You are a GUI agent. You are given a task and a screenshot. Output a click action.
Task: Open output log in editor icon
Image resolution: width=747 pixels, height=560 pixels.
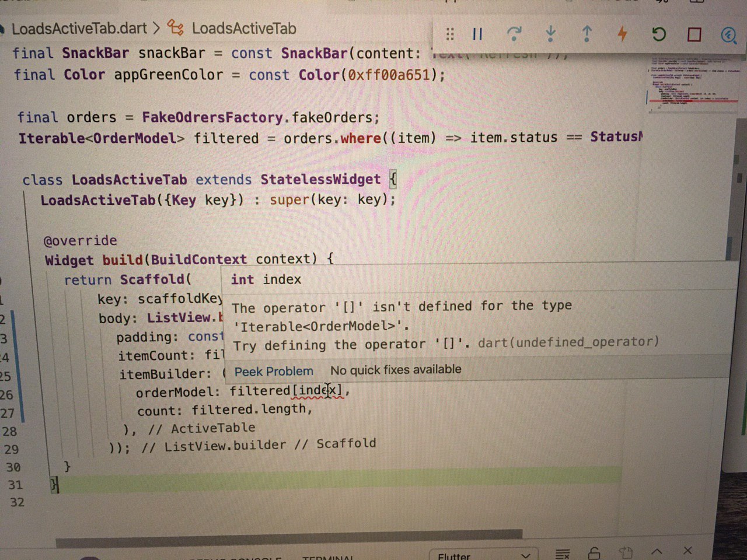(626, 552)
